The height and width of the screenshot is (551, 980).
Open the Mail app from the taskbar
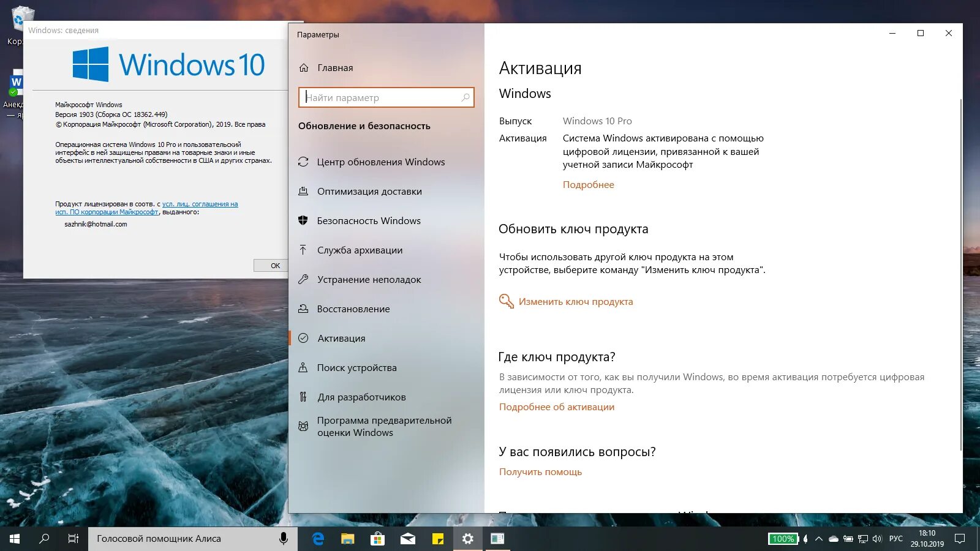[x=408, y=539]
